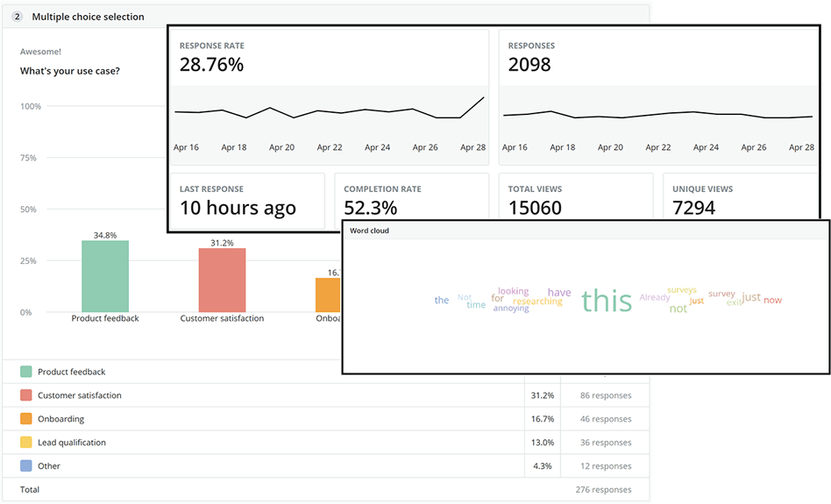Click the 'Word cloud' panel title

369,231
